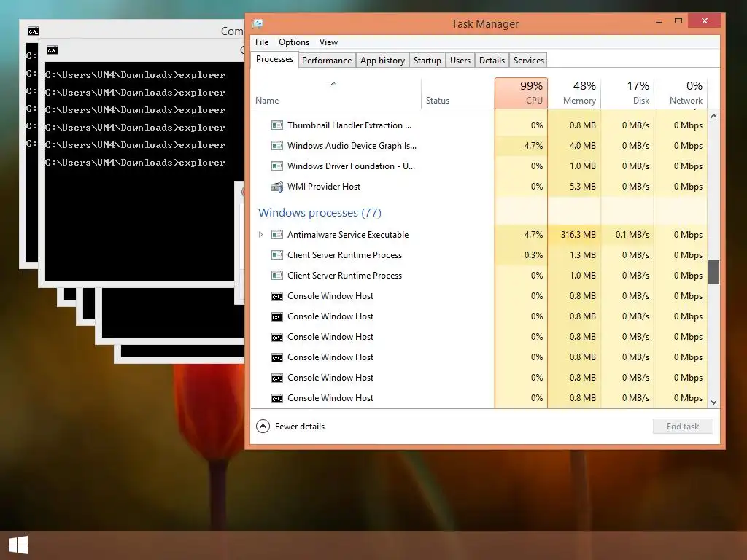This screenshot has width=747, height=560.
Task: Switch to the Startup tab
Action: pos(427,61)
